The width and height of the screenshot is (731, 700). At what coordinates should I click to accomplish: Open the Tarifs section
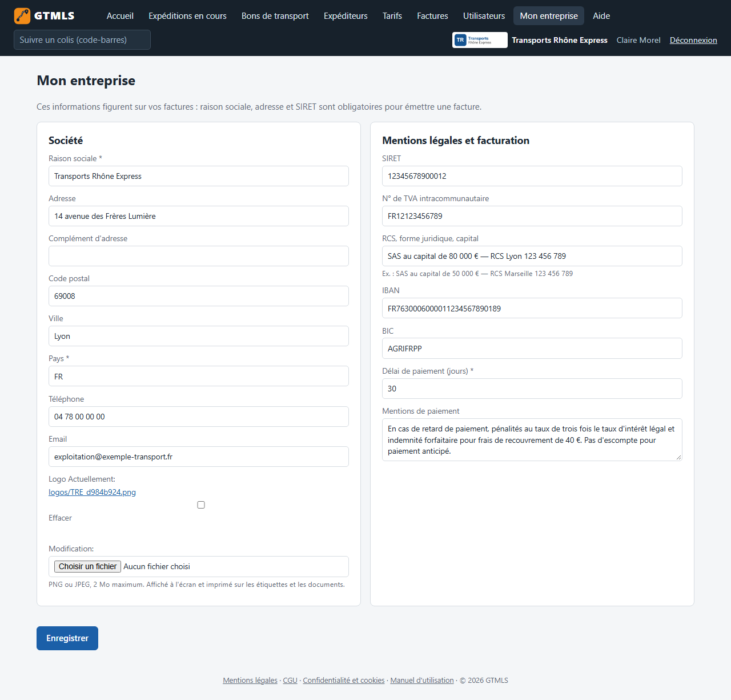point(392,16)
